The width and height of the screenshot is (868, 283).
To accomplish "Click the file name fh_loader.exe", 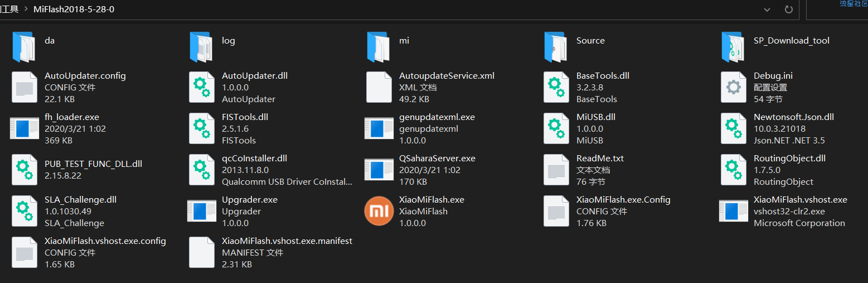I will [72, 117].
